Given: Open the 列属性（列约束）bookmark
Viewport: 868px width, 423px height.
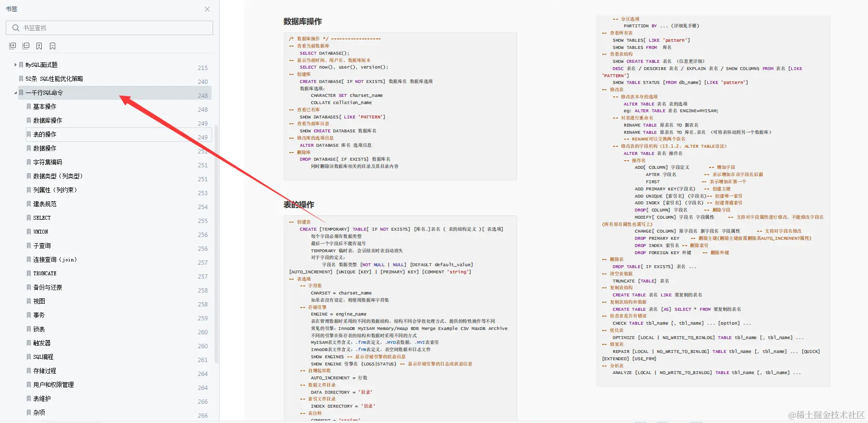Looking at the screenshot, I should pyautogui.click(x=55, y=190).
